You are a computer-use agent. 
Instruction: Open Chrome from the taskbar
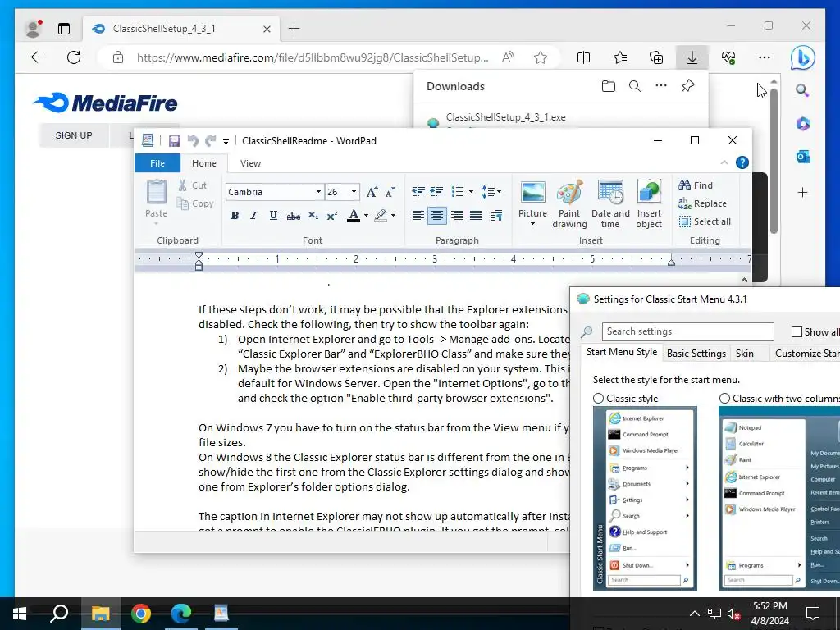click(x=141, y=614)
